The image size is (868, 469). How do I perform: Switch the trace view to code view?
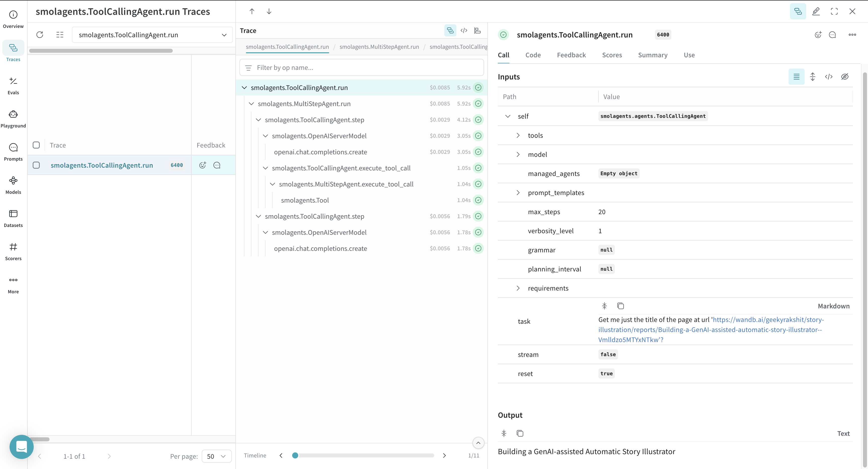click(464, 30)
